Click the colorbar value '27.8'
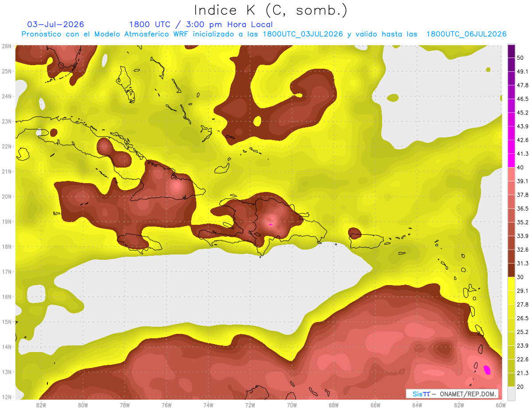Screen dimensions: 532x411 [x=522, y=305]
